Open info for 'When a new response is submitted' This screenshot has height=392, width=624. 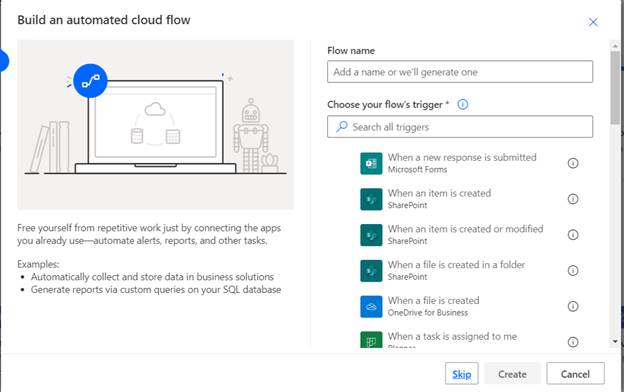point(573,163)
